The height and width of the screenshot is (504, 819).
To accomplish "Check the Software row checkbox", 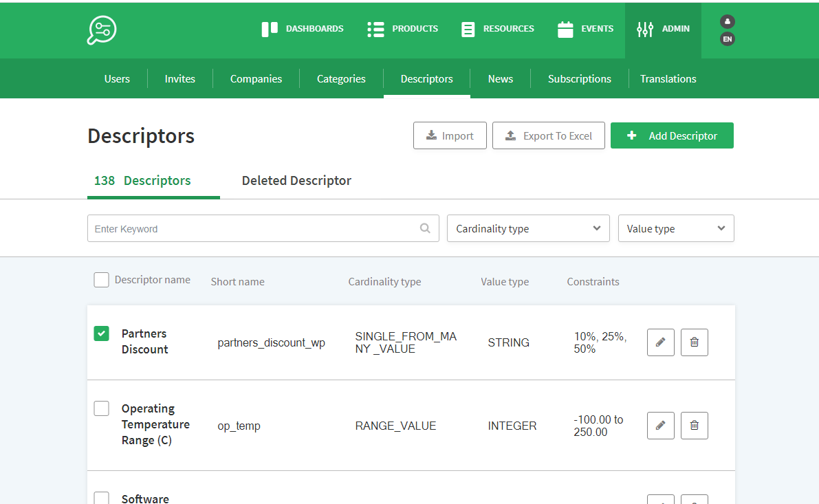I will click(101, 498).
